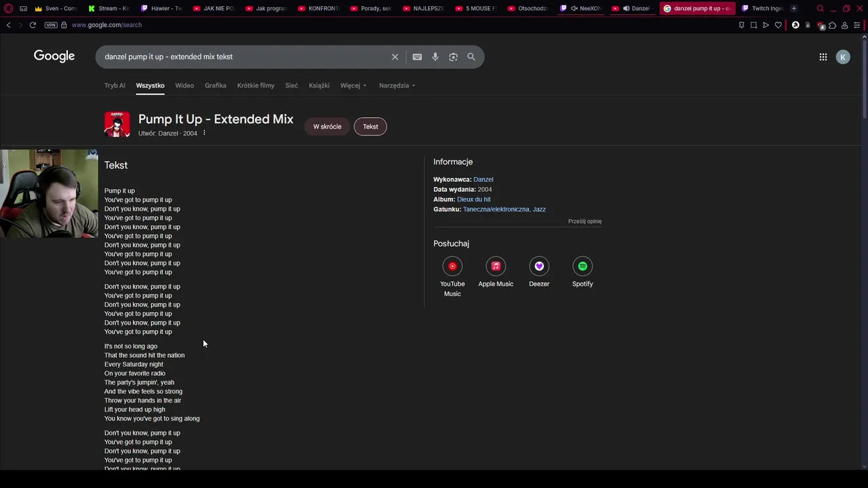
Task: Switch to the muted NeeXON Twitch tab
Action: pos(580,9)
